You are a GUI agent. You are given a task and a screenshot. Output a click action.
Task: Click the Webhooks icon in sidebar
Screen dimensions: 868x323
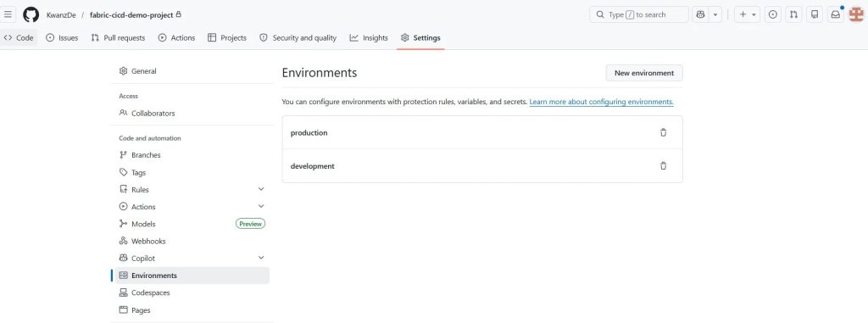[123, 241]
